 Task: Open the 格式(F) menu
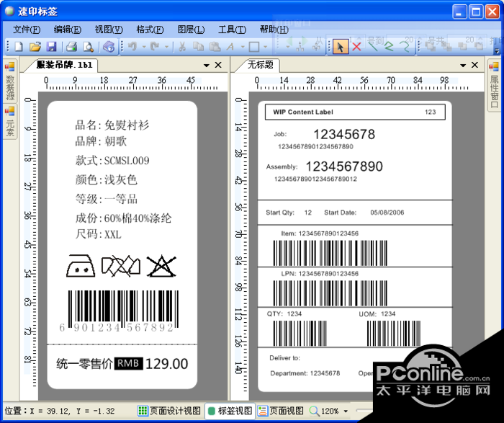(150, 30)
